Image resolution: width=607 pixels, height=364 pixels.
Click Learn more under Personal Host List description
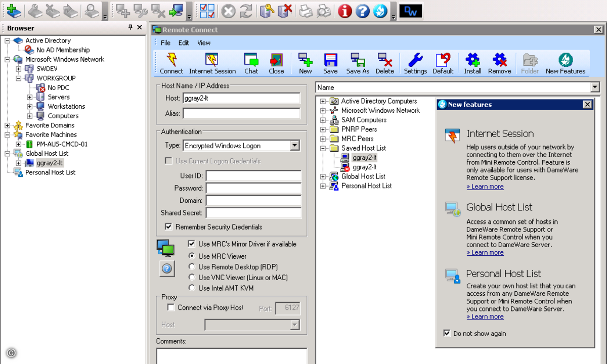pos(485,316)
